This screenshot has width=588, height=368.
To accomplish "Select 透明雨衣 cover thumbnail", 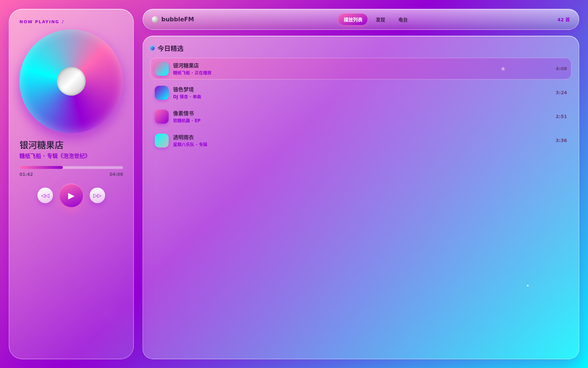I will point(162,141).
